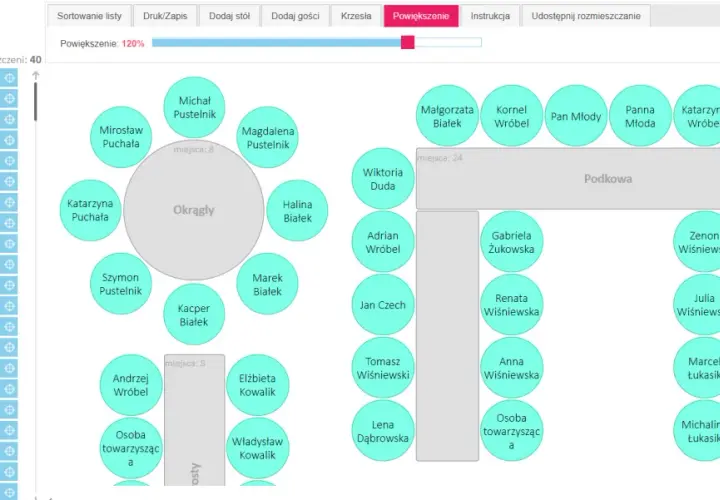Open the Krzesła tab
The image size is (720, 500).
(356, 16)
